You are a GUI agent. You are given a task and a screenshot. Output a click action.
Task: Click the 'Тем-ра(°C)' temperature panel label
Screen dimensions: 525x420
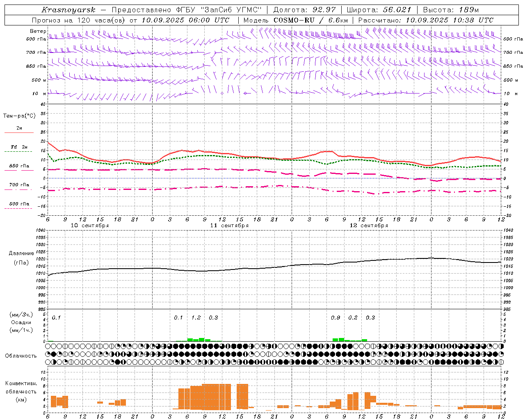coord(19,116)
